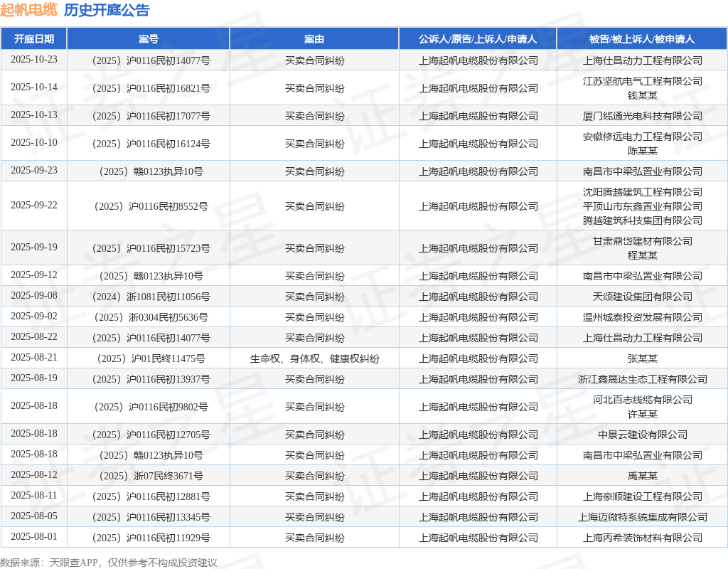
Task: Click the date 2025-10-14
Action: tap(34, 87)
